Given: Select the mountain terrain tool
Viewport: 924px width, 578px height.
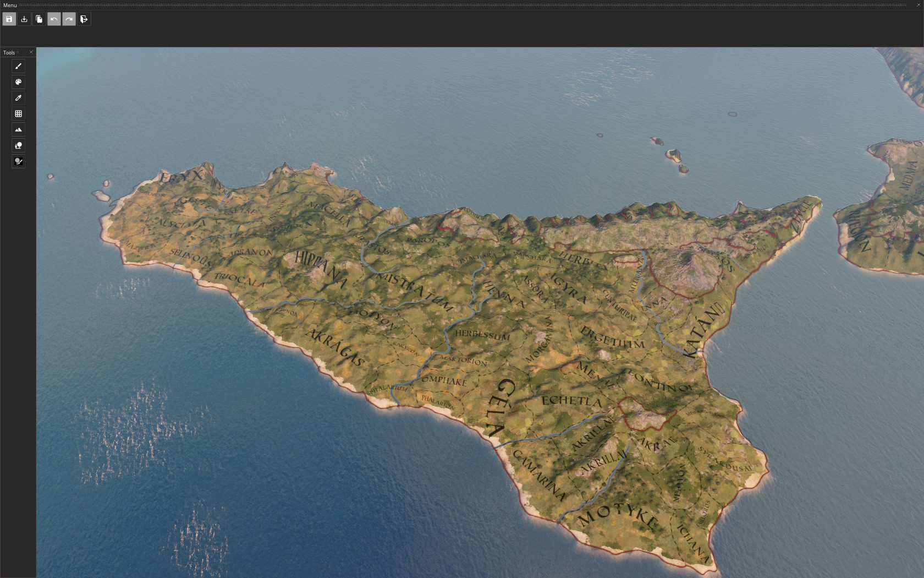Looking at the screenshot, I should tap(18, 130).
